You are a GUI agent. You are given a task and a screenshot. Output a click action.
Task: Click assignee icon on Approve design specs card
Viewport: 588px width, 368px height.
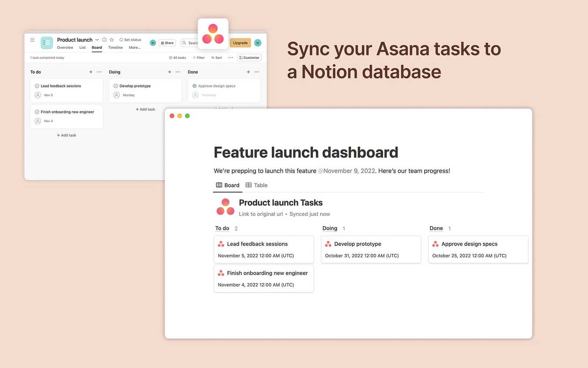pyautogui.click(x=196, y=95)
